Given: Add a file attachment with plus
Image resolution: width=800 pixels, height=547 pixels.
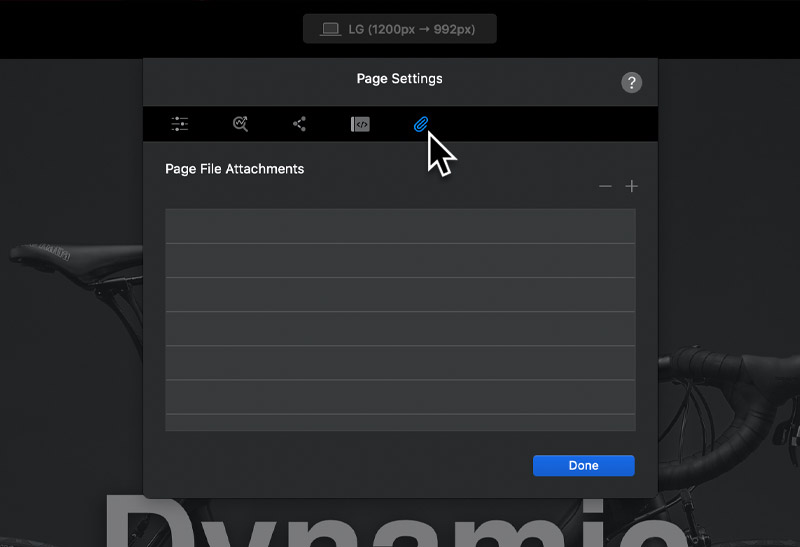Looking at the screenshot, I should [631, 186].
